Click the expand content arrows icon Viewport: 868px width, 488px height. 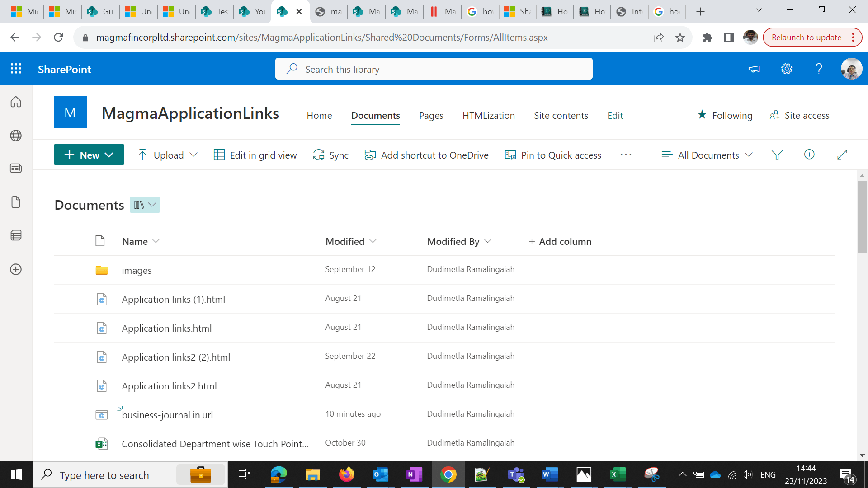pyautogui.click(x=842, y=155)
